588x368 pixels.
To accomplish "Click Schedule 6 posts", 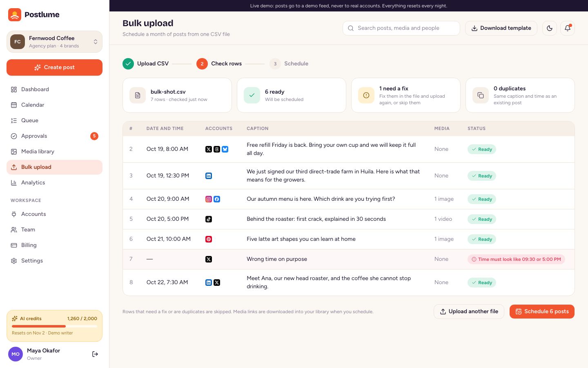I will pos(542,312).
